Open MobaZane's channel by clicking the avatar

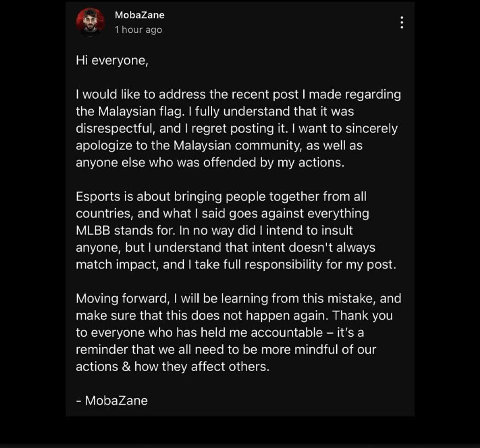[89, 22]
